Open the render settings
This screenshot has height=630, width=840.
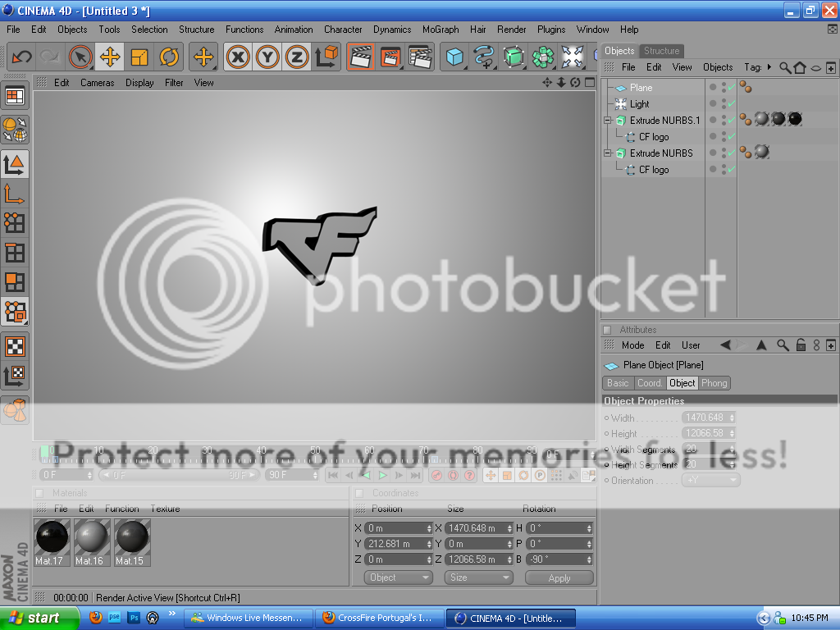[x=419, y=57]
